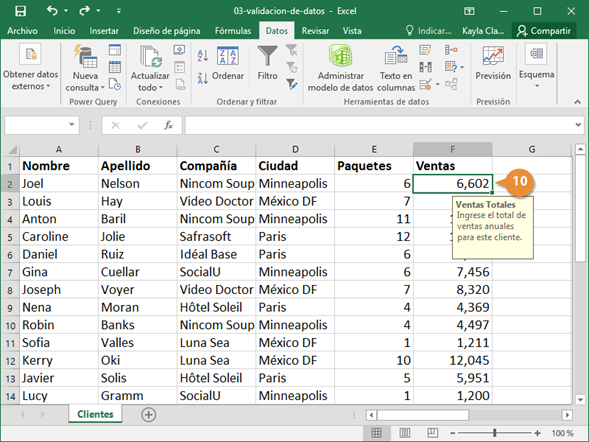Select cell with Ventas 12,045

tap(453, 361)
